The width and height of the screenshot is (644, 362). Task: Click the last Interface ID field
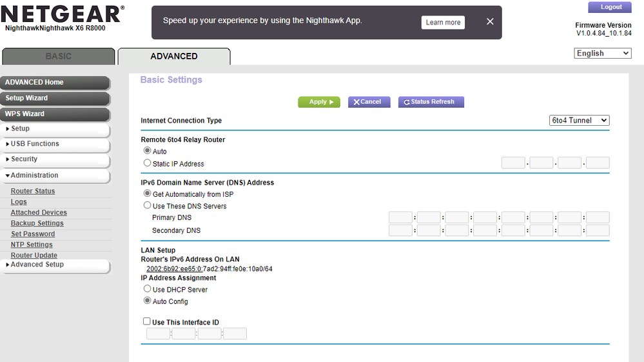pos(235,334)
